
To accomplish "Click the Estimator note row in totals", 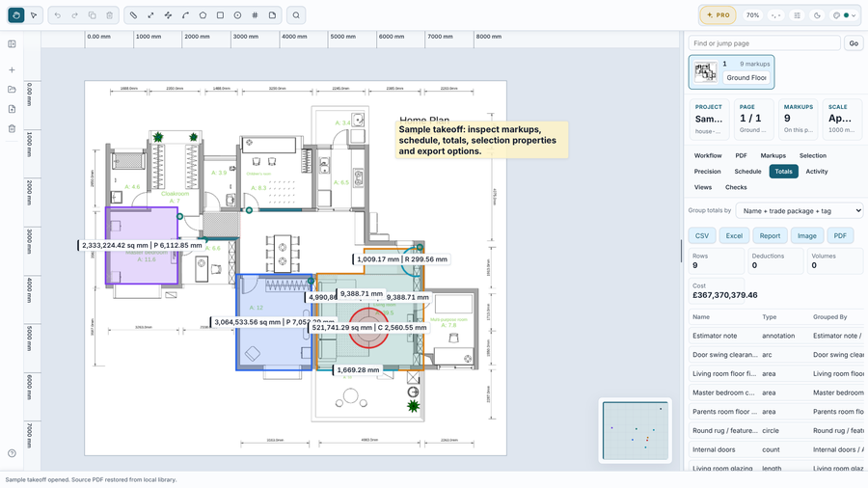I will [x=776, y=336].
